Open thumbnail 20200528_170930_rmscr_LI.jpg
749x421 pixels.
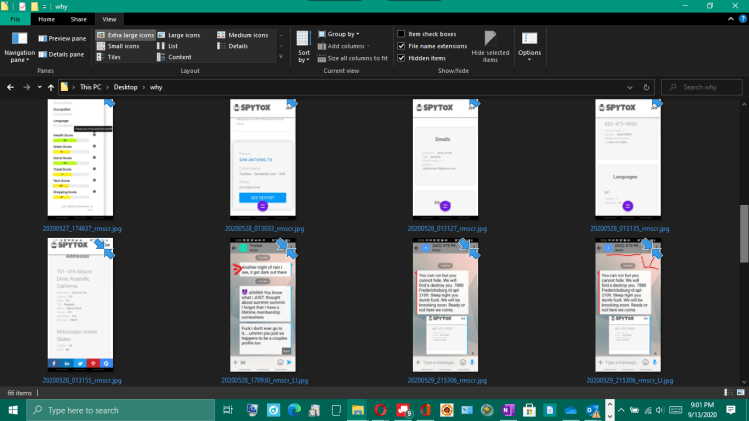coord(262,310)
